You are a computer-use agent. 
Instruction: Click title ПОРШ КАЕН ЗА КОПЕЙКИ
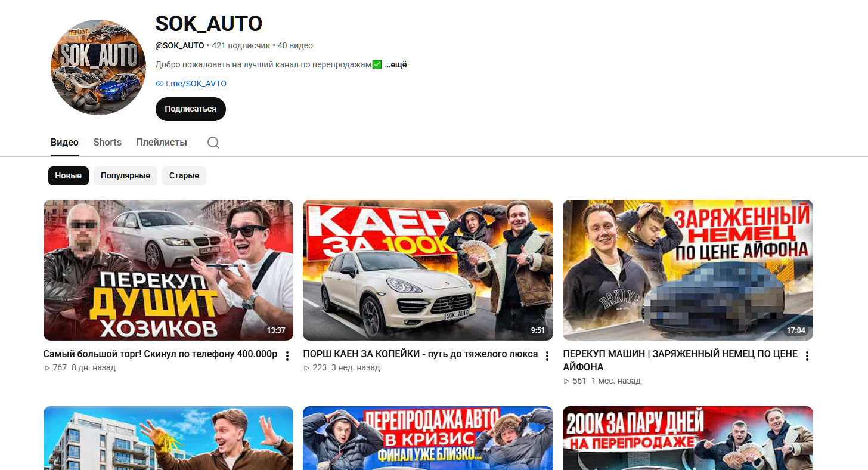click(x=420, y=354)
